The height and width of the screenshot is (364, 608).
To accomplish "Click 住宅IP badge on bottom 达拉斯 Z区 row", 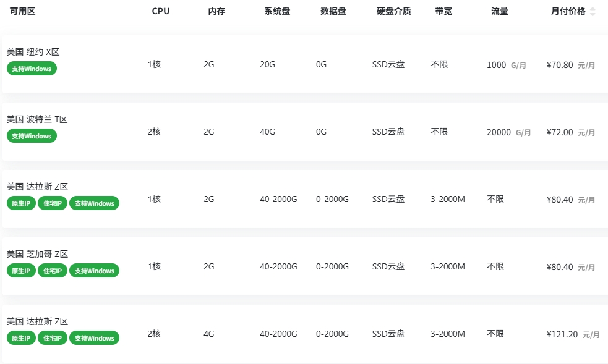I will (x=52, y=337).
